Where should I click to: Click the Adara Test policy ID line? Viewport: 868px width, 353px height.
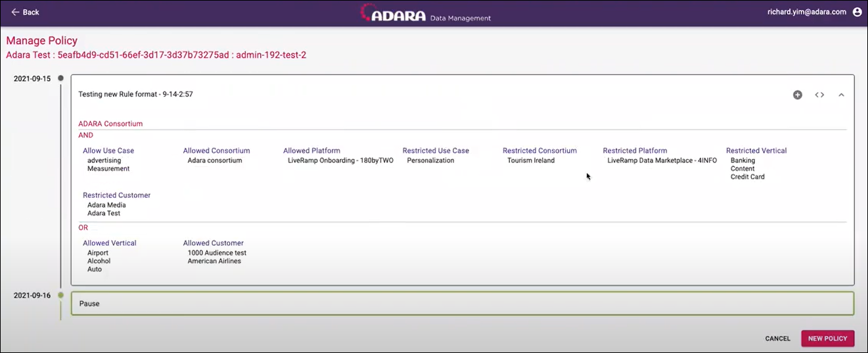coord(156,55)
